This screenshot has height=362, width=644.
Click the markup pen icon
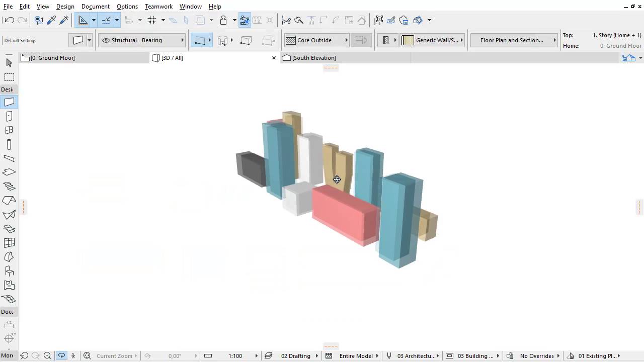click(391, 20)
